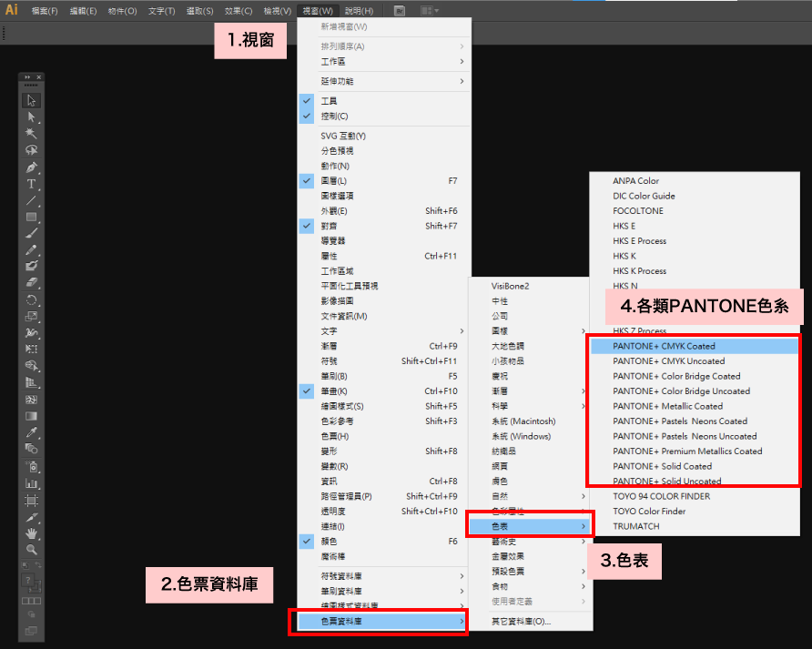The image size is (812, 649).
Task: Open the arrange documents dropdown in the top bar
Action: click(x=430, y=11)
